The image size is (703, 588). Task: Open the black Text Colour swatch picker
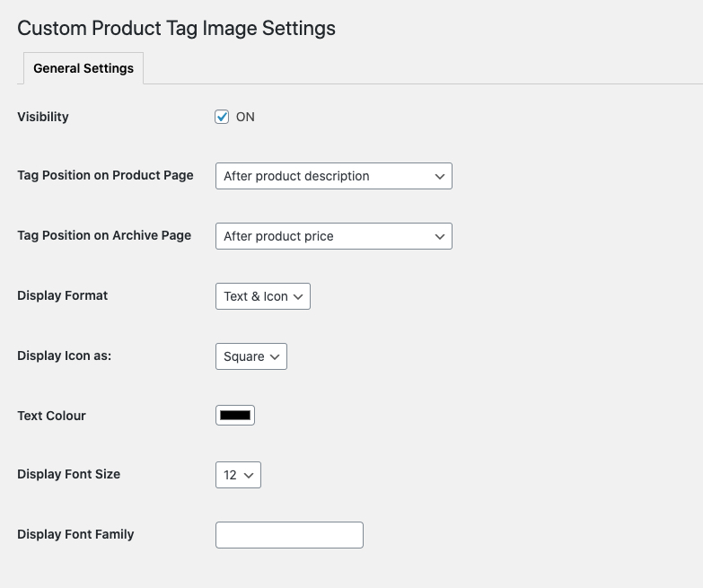pyautogui.click(x=235, y=415)
